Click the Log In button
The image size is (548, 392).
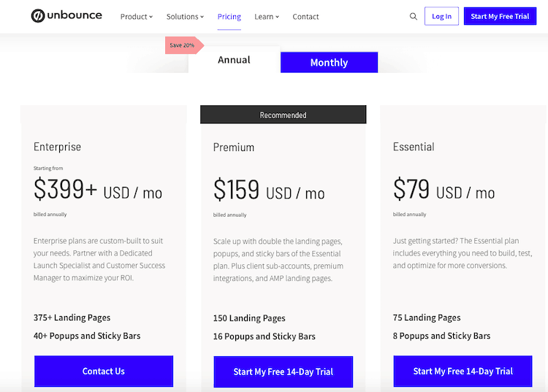[x=441, y=16]
